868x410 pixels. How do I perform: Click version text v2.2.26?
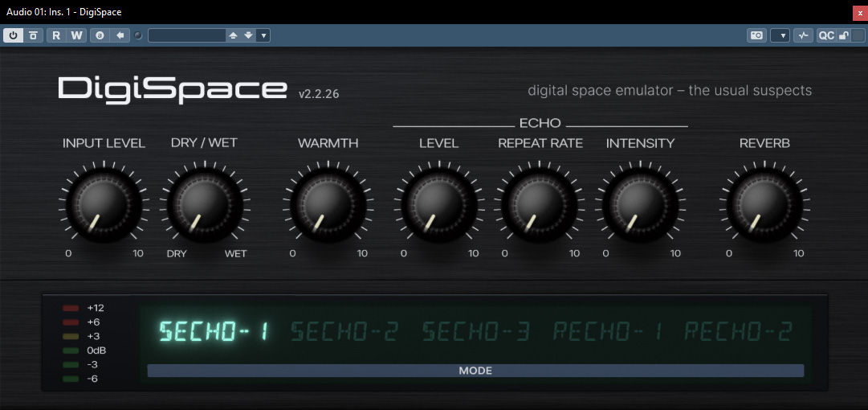point(319,94)
